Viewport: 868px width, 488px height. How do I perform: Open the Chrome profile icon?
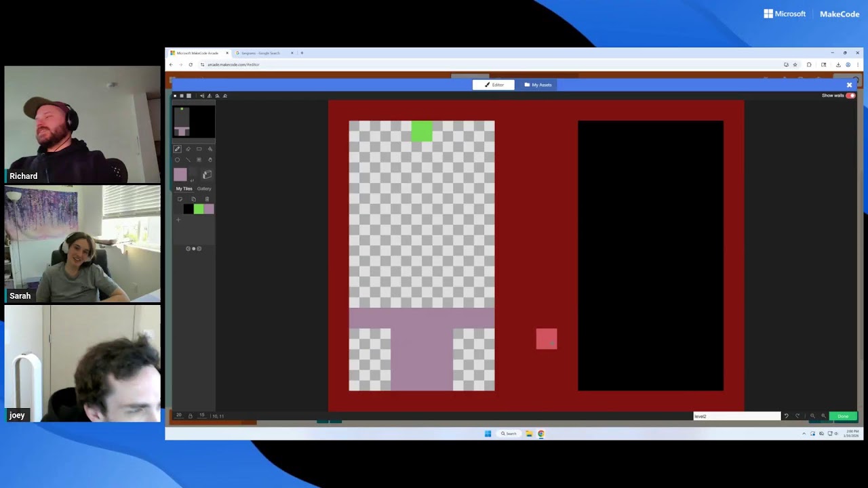[x=848, y=64]
